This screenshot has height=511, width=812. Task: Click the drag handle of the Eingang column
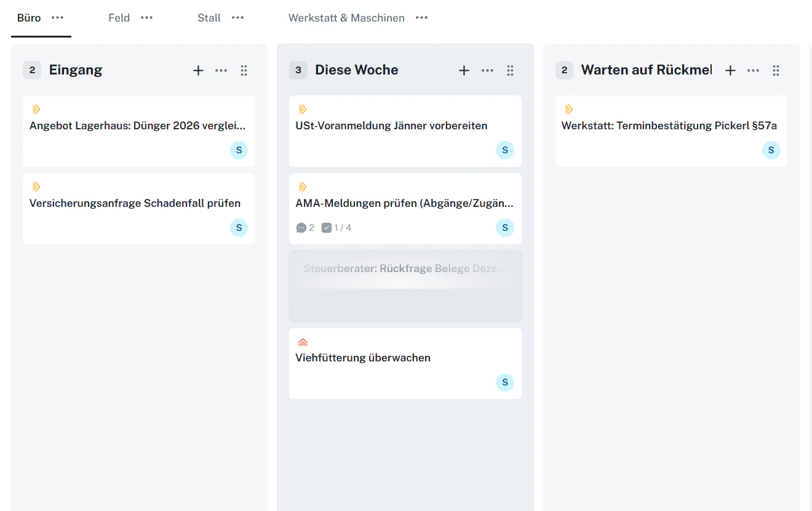click(x=244, y=70)
